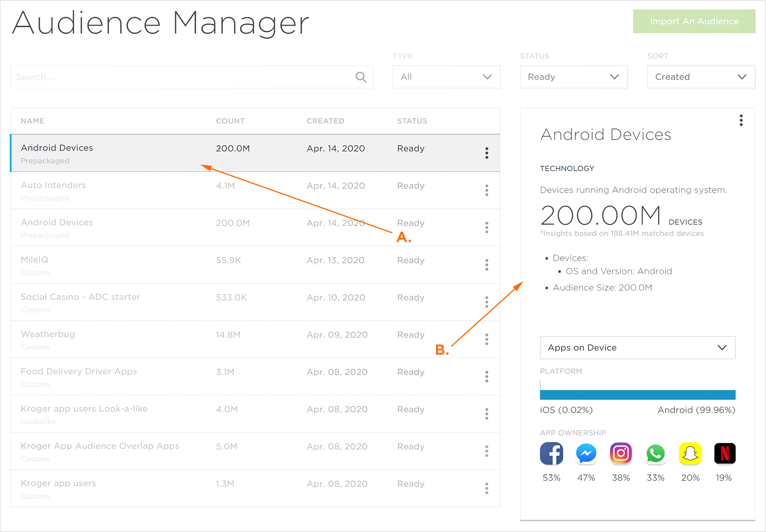Screen dimensions: 766x532
Task: Click the Apr. 13, 2020 created date
Action: coord(335,260)
